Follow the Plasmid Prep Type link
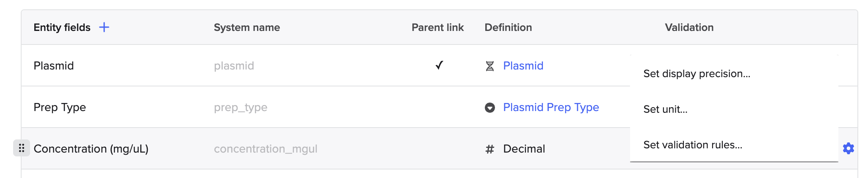The height and width of the screenshot is (178, 868). click(x=551, y=107)
